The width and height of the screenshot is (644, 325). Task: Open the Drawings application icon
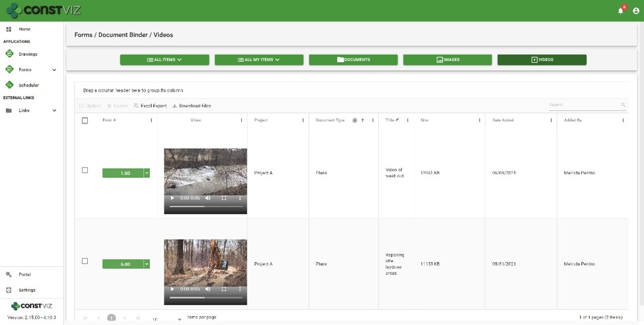[9, 54]
